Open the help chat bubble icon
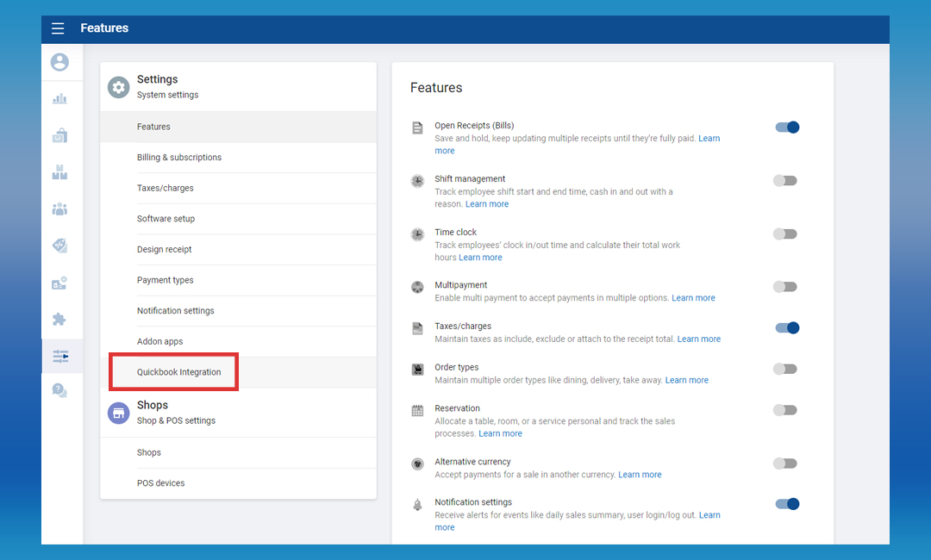The height and width of the screenshot is (560, 931). click(59, 390)
